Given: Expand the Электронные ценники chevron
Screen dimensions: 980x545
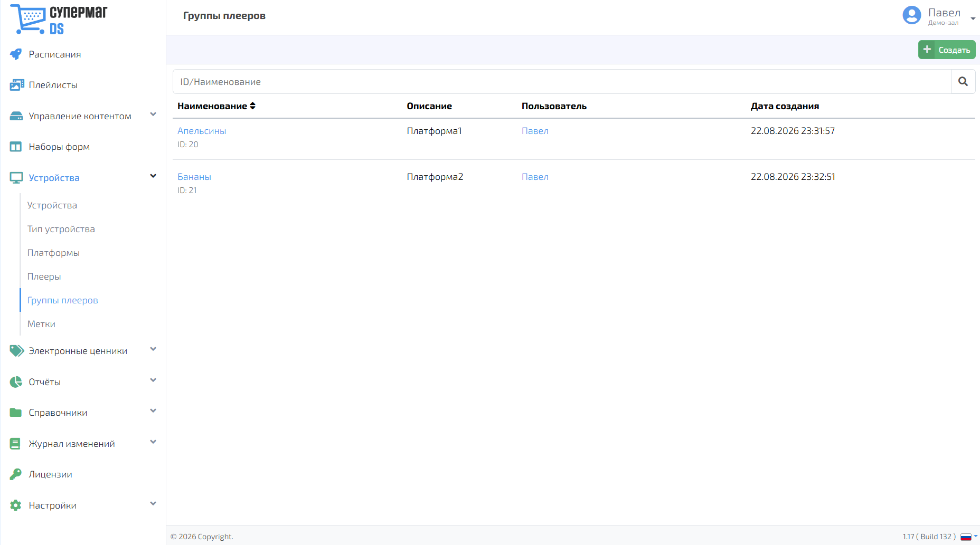Looking at the screenshot, I should click(x=153, y=349).
